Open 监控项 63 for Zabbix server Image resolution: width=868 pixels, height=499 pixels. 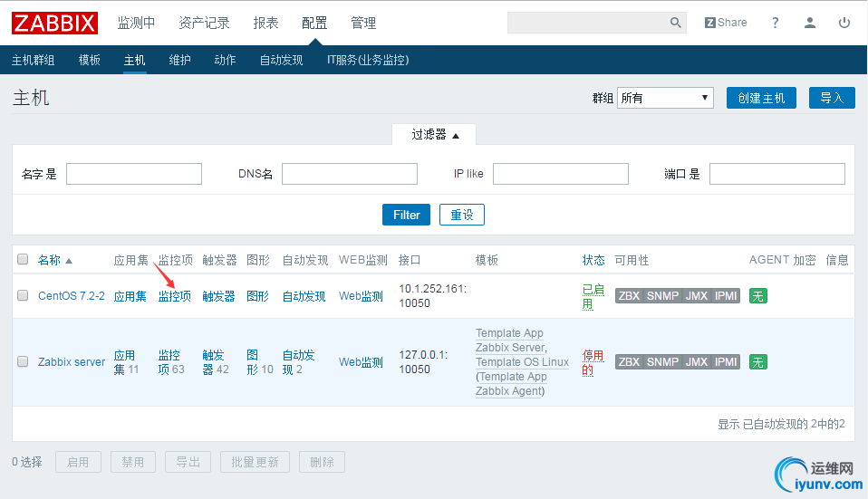pos(169,362)
